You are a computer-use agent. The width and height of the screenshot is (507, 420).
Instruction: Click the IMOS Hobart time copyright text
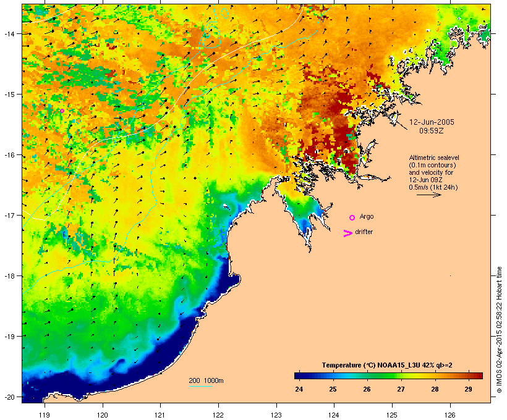coord(499,330)
